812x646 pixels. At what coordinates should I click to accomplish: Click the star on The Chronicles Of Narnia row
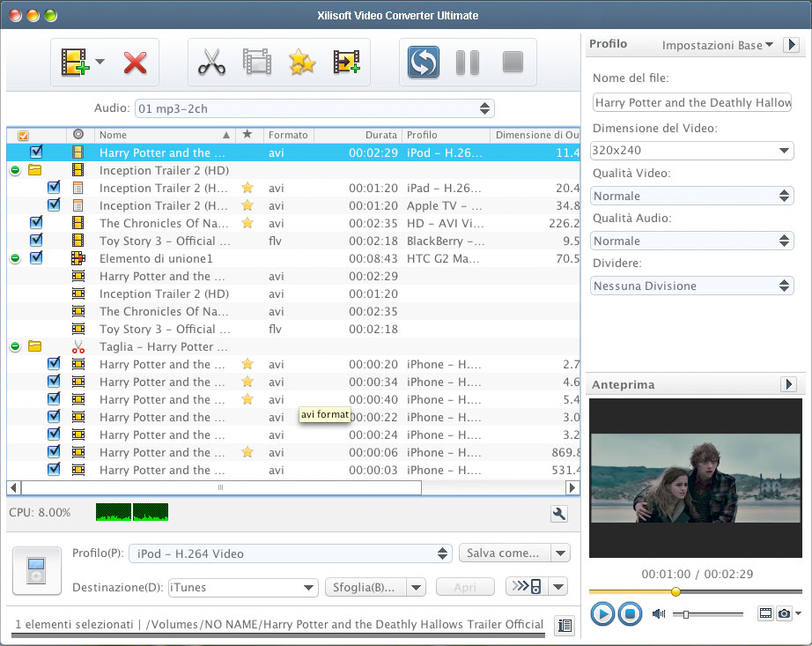click(247, 223)
